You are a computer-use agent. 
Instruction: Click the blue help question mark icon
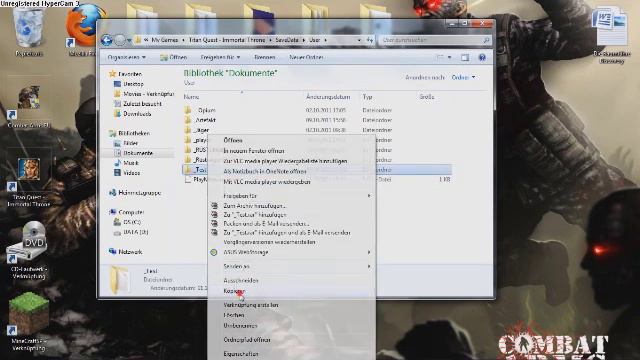coord(482,58)
